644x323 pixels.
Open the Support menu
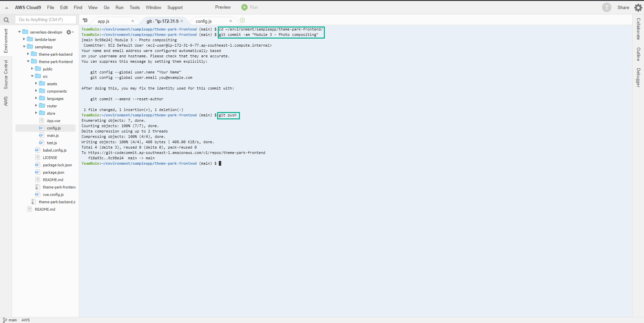175,7
